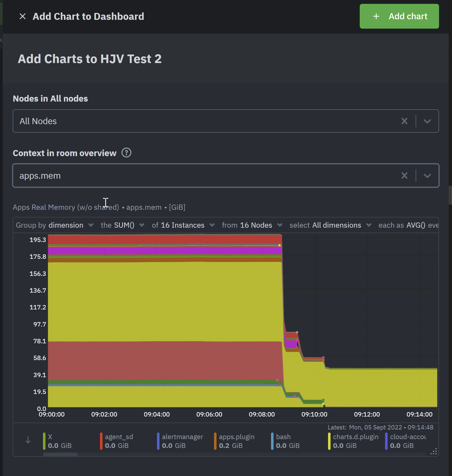
Task: Click the legend sort direction arrow
Action: point(28,440)
